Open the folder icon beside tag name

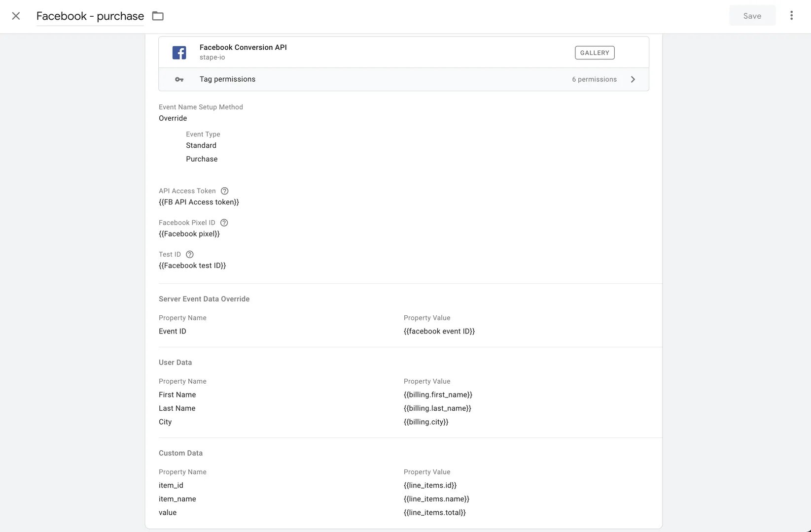[x=158, y=16]
